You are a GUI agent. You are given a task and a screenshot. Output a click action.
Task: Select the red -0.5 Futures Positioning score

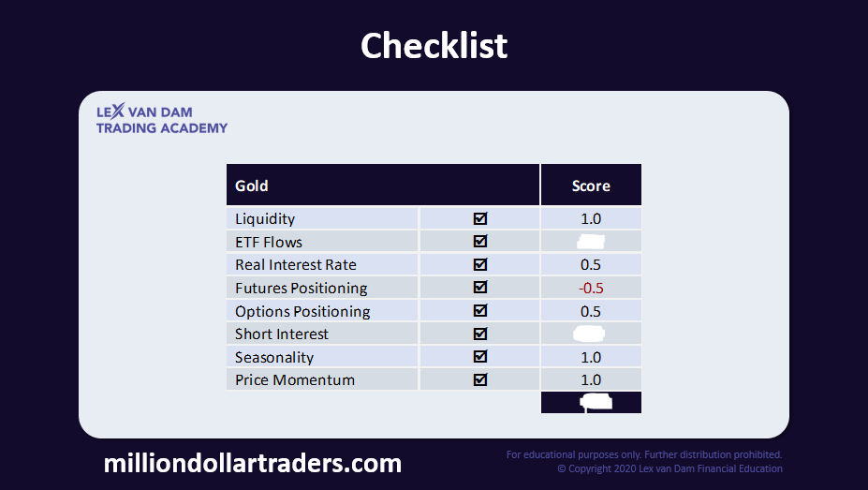[x=591, y=288]
